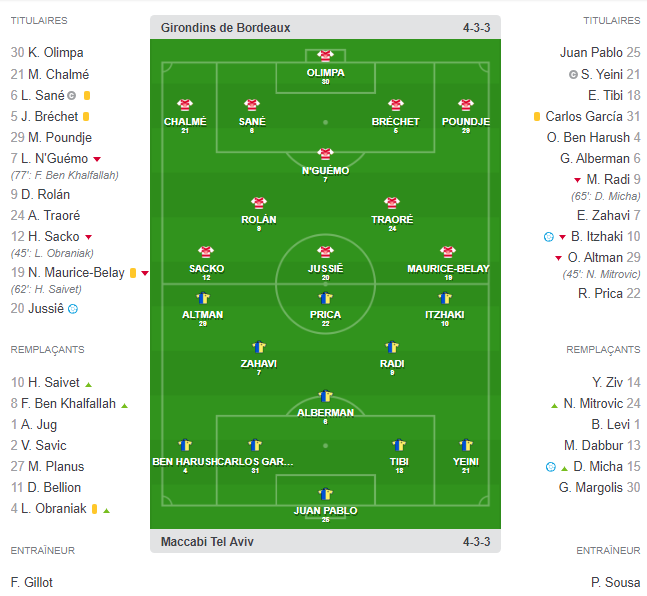Click the yellow card next to Carlos García

(537, 117)
